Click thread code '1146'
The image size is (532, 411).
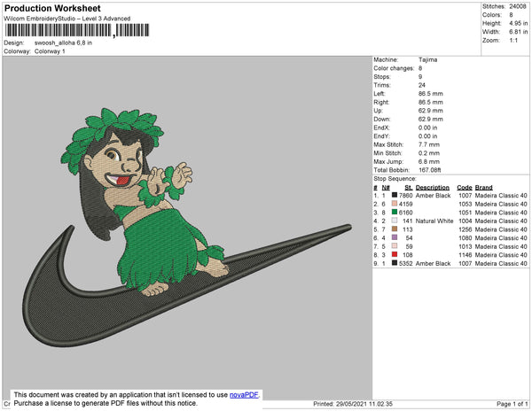coord(465,255)
